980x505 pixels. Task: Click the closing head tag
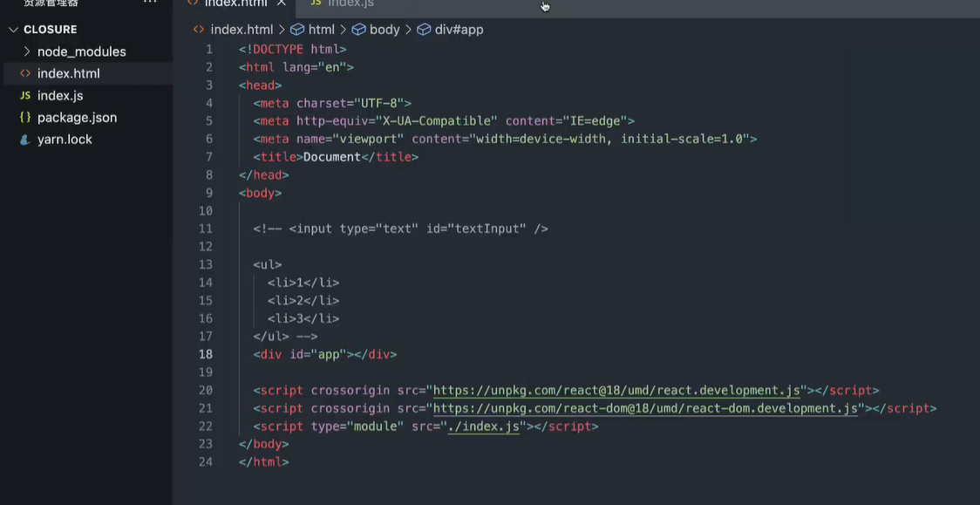(x=264, y=175)
